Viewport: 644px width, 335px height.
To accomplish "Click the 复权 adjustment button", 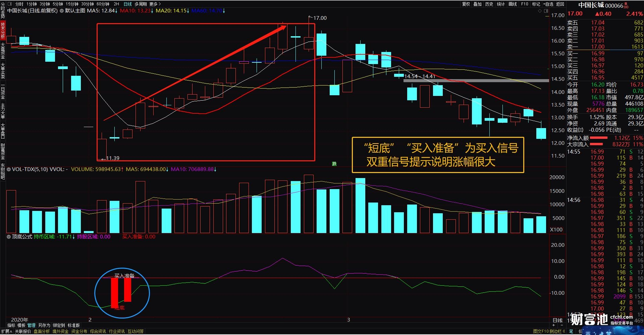I will point(466,4).
